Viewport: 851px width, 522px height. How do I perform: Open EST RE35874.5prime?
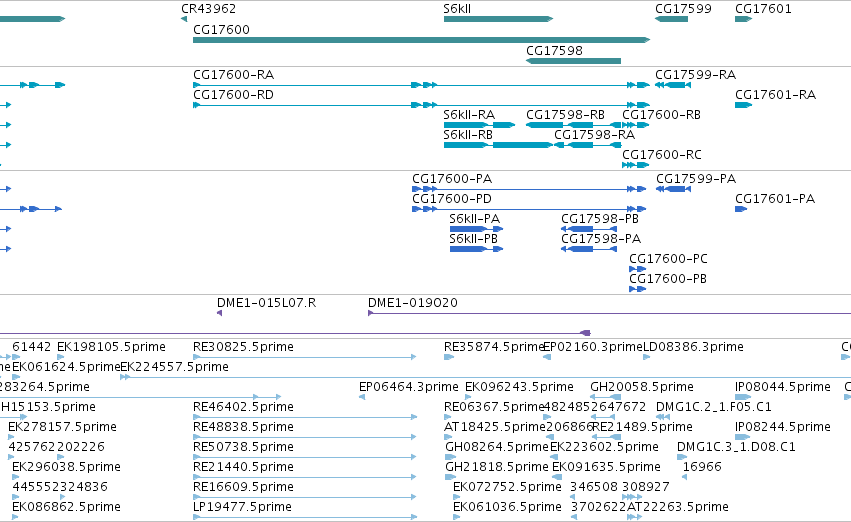click(494, 347)
